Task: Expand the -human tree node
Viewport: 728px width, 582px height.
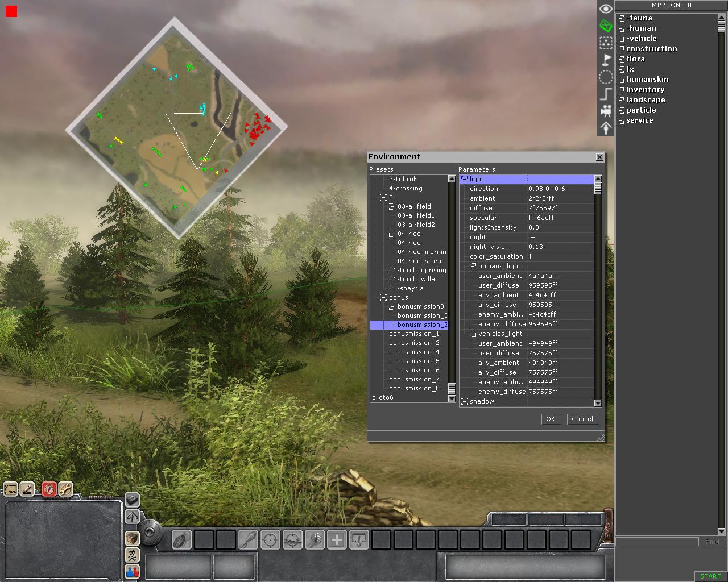Action: [621, 28]
